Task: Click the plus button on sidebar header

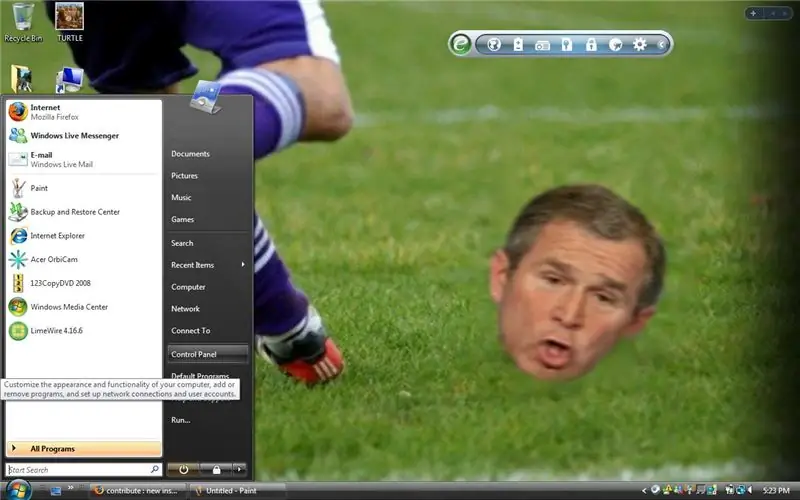Action: (754, 13)
